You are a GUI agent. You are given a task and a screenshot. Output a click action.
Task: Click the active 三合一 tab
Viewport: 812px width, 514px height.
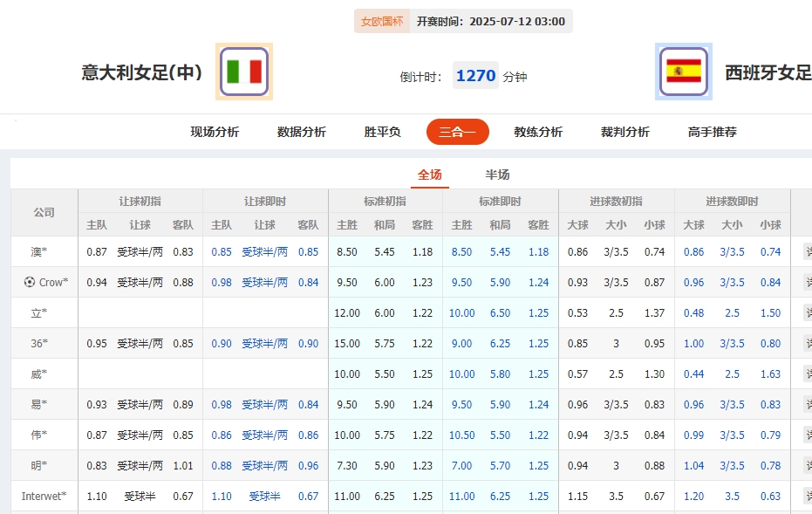457,131
